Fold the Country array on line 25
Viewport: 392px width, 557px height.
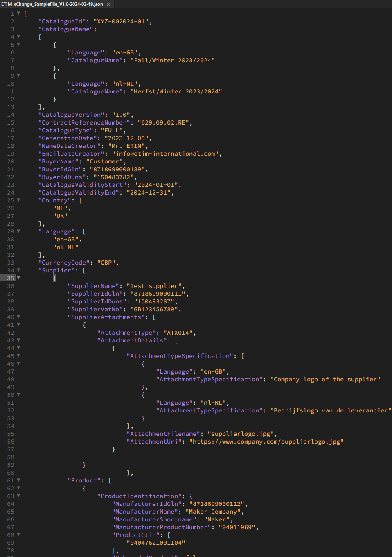[18, 200]
